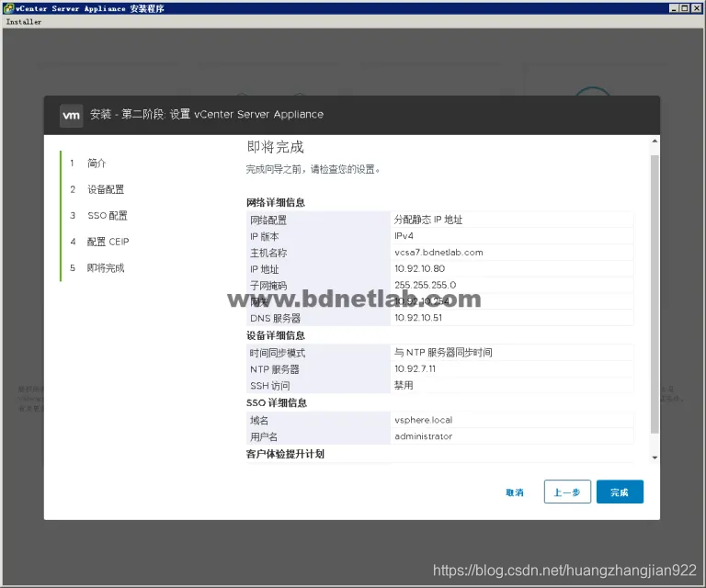Click the 上一步 back button
The width and height of the screenshot is (706, 588).
click(567, 492)
